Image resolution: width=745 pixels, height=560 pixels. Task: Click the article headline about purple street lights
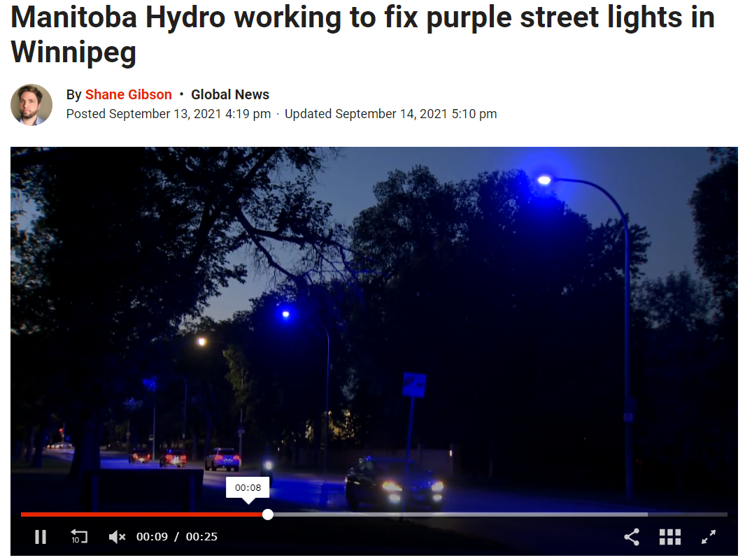point(362,34)
